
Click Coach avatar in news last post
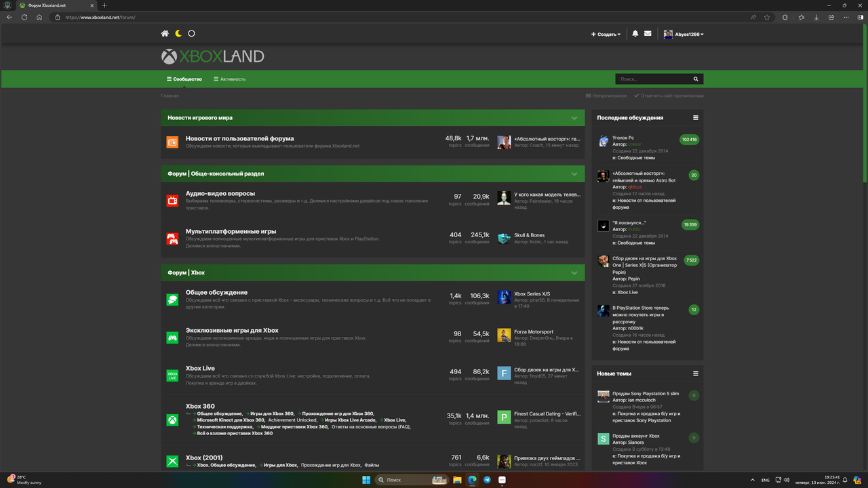click(504, 142)
